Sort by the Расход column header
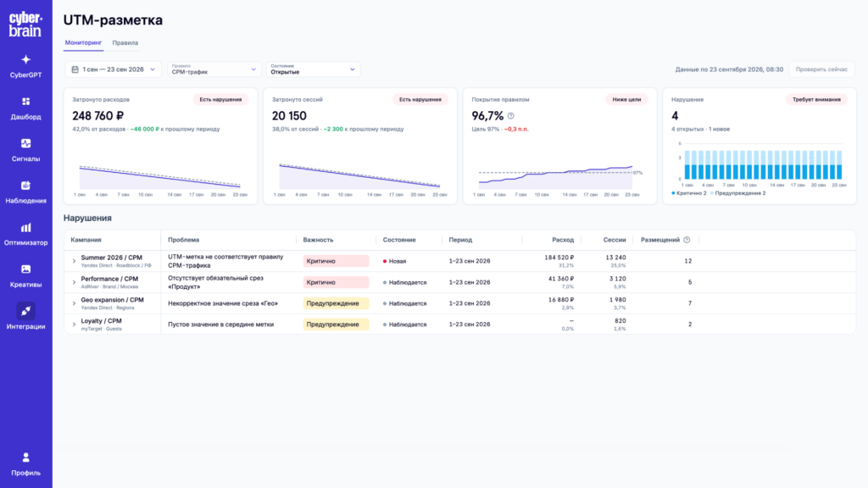868x488 pixels. click(563, 240)
